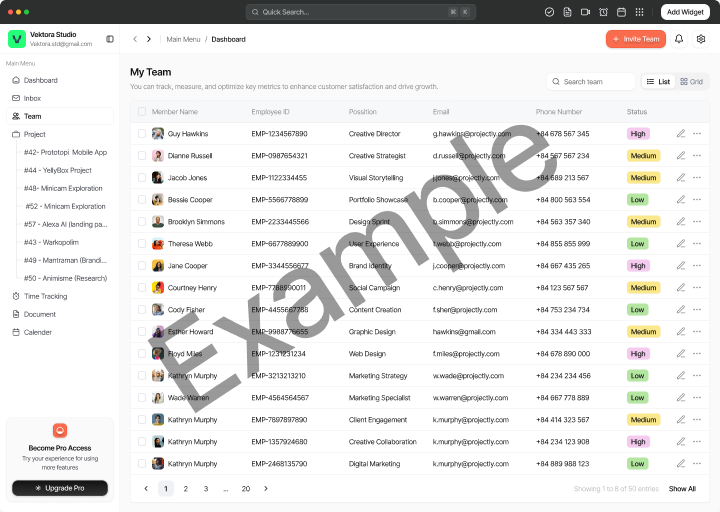Go to page 2
This screenshot has width=720, height=512.
(186, 489)
